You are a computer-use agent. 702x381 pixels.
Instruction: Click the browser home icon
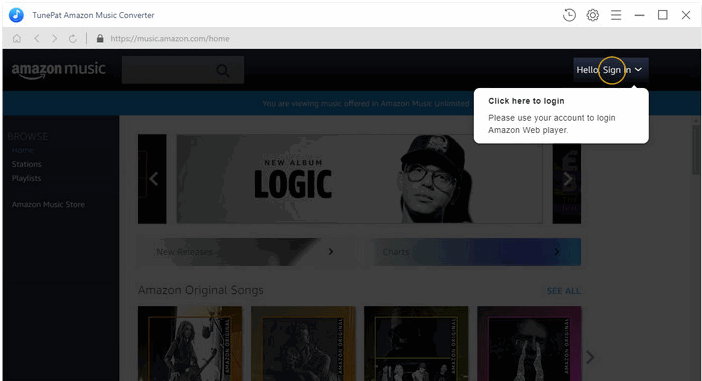pos(17,39)
